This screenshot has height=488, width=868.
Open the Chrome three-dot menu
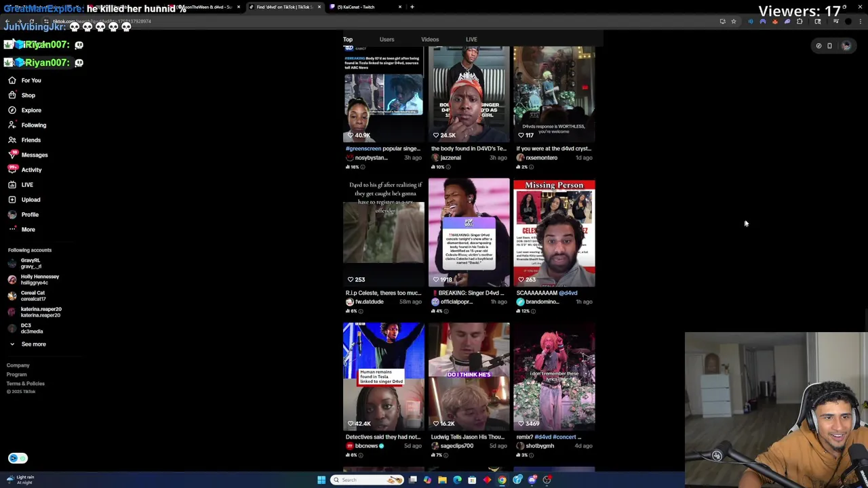tap(861, 22)
